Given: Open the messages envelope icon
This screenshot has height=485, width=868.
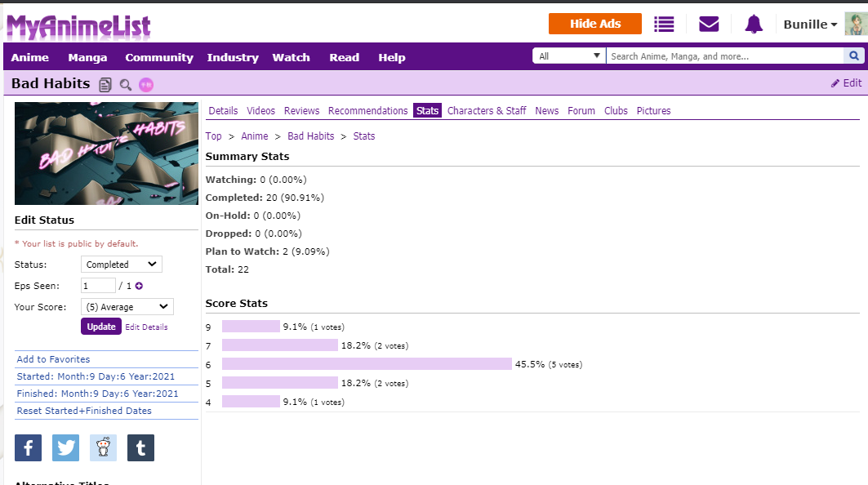Looking at the screenshot, I should coord(709,24).
